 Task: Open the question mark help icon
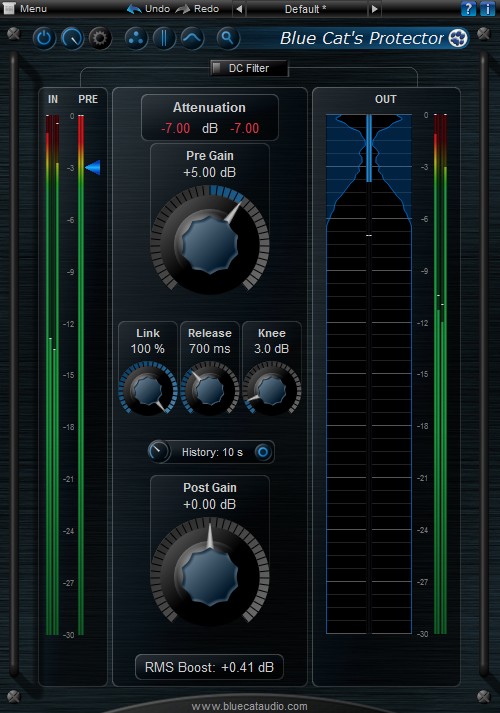(x=468, y=9)
